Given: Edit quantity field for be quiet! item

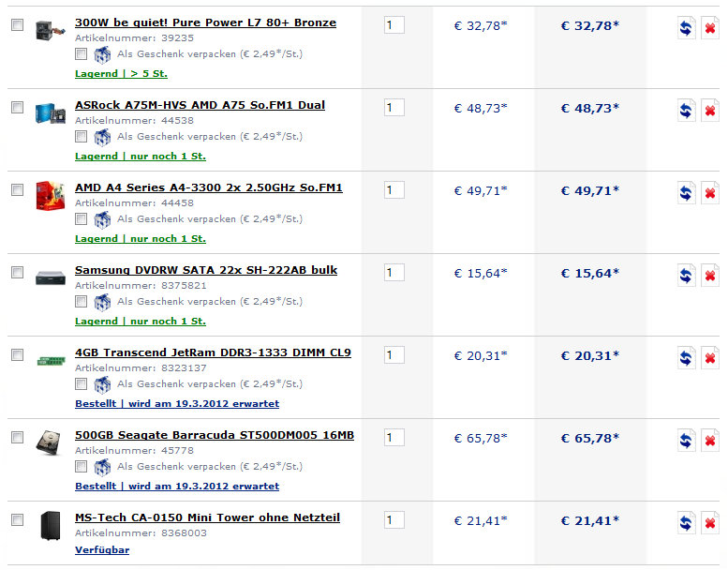Looking at the screenshot, I should click(394, 24).
